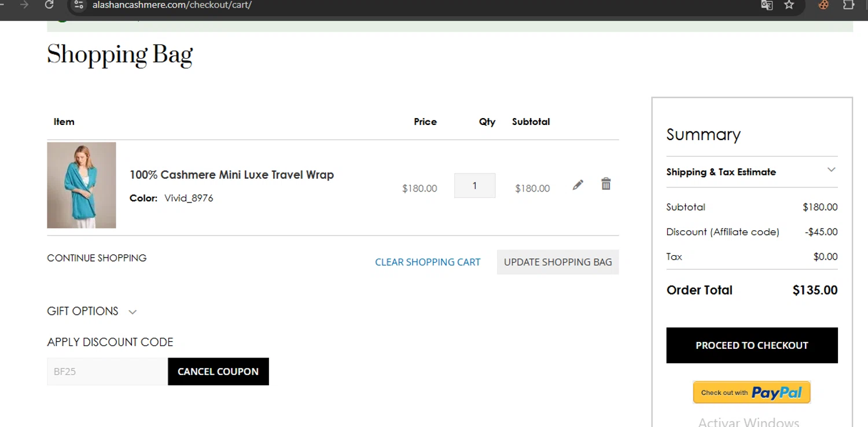Click the Apply Discount Code label
Screen dimensions: 868x427
tap(110, 342)
